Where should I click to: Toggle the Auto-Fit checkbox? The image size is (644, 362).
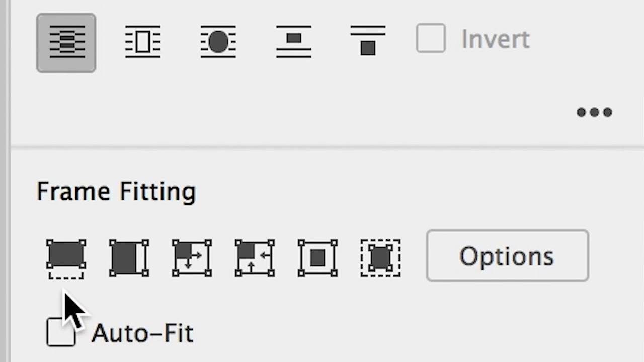(60, 332)
